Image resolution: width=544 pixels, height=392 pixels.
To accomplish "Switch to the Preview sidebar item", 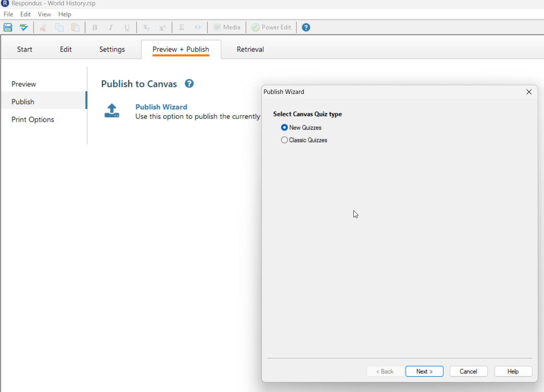I will click(x=24, y=84).
